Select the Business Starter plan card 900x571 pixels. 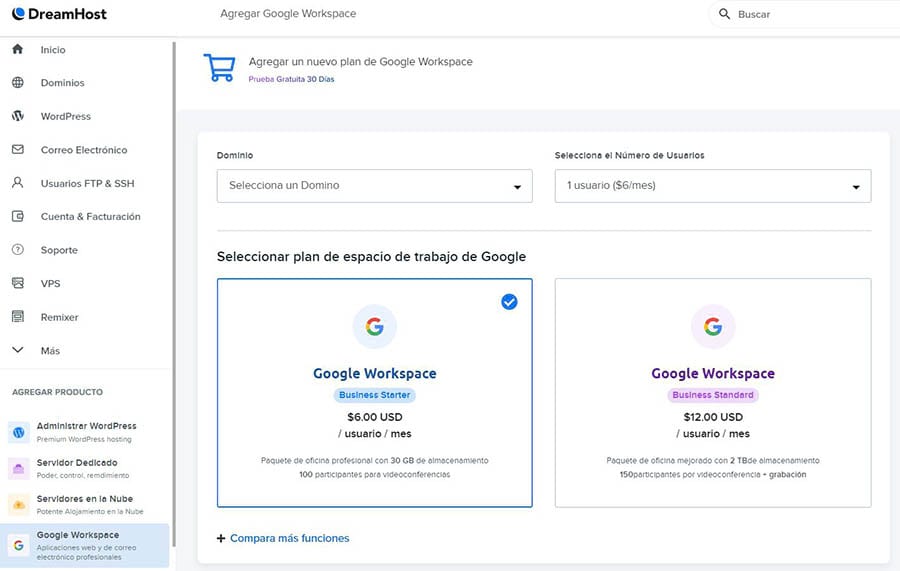coord(374,392)
